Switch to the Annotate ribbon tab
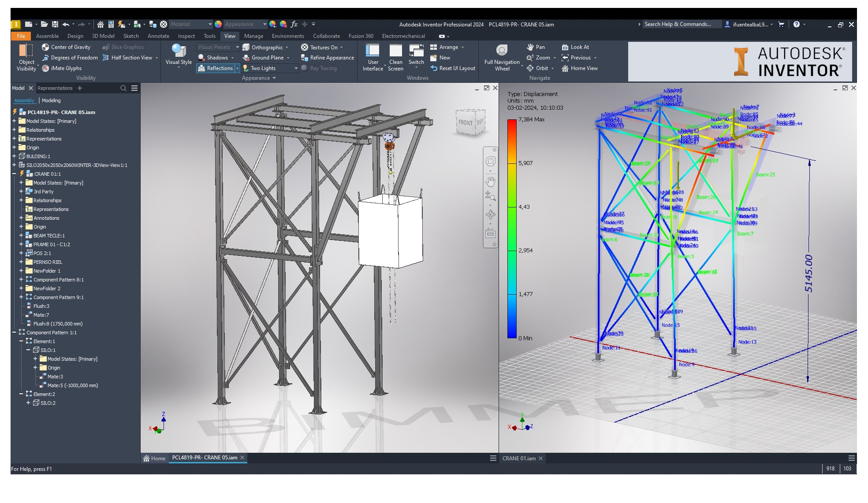The image size is (868, 503). (158, 36)
